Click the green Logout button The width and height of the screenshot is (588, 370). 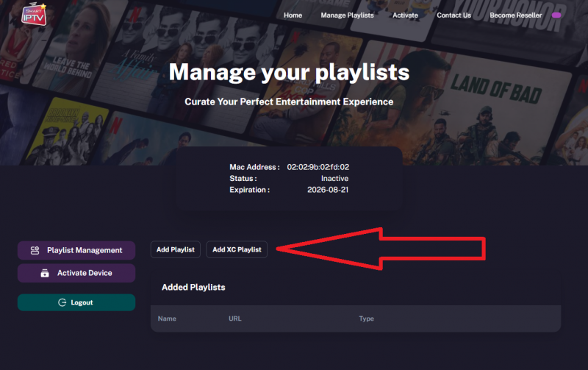click(76, 302)
